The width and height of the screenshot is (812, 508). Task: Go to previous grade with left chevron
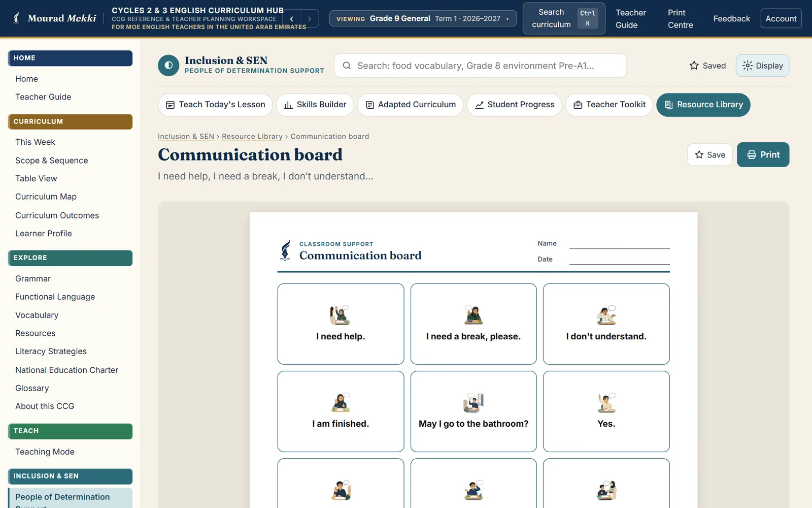292,19
